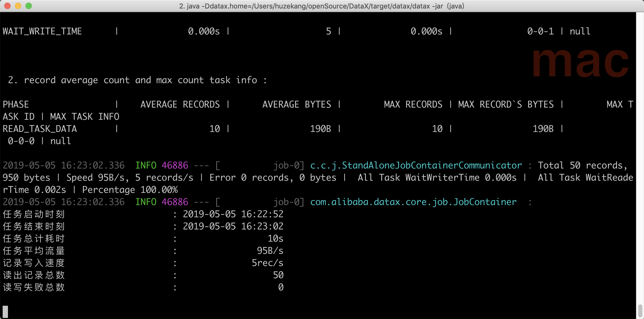Click the red close window button
Viewport: 644px width, 319px height.
coord(7,6)
